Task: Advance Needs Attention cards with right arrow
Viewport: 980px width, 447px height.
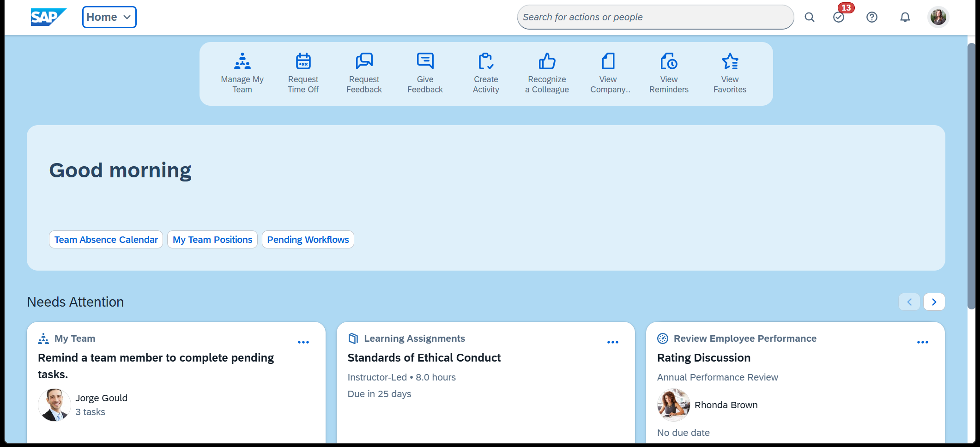Action: [x=934, y=302]
